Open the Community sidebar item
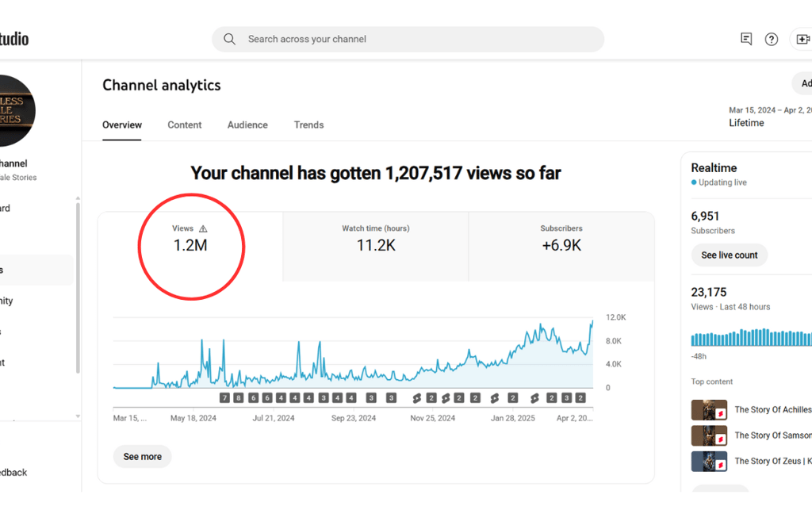 (x=6, y=301)
